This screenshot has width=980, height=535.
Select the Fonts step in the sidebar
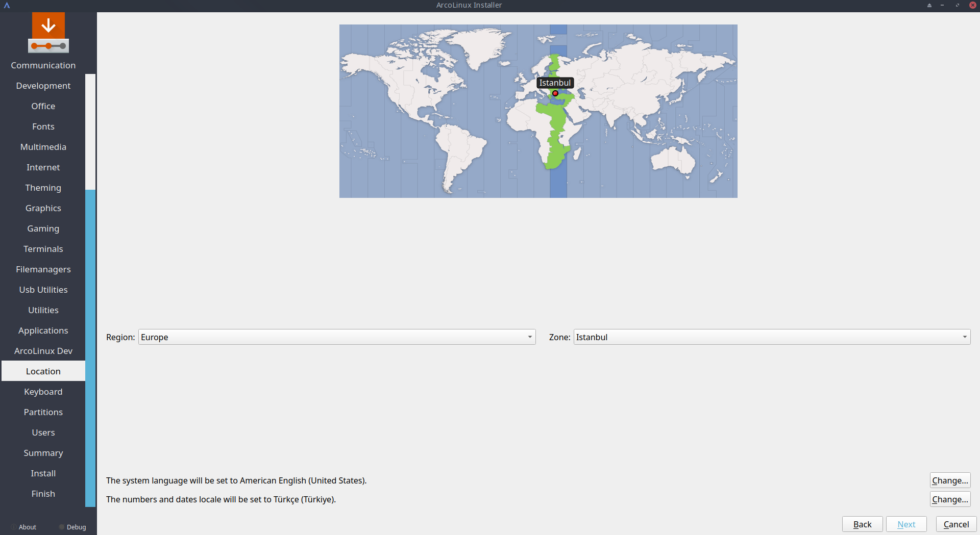pyautogui.click(x=43, y=126)
